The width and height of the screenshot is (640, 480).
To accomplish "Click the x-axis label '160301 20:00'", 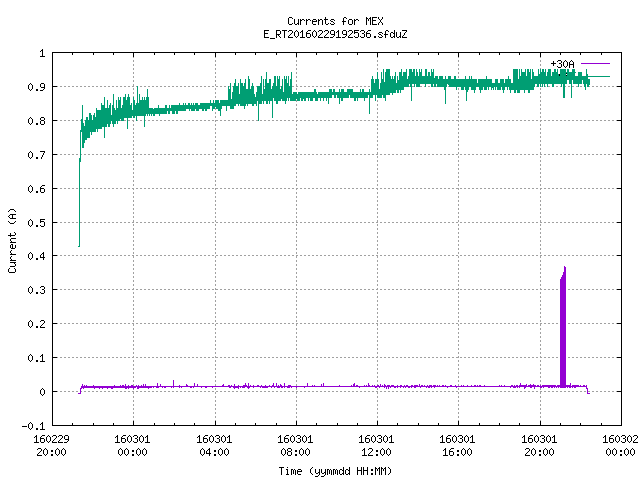I will click(539, 445).
